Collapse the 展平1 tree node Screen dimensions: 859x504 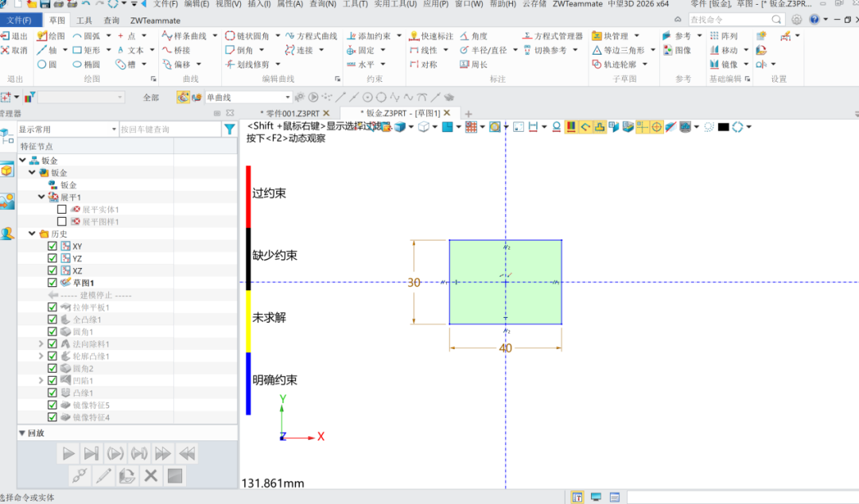click(41, 196)
